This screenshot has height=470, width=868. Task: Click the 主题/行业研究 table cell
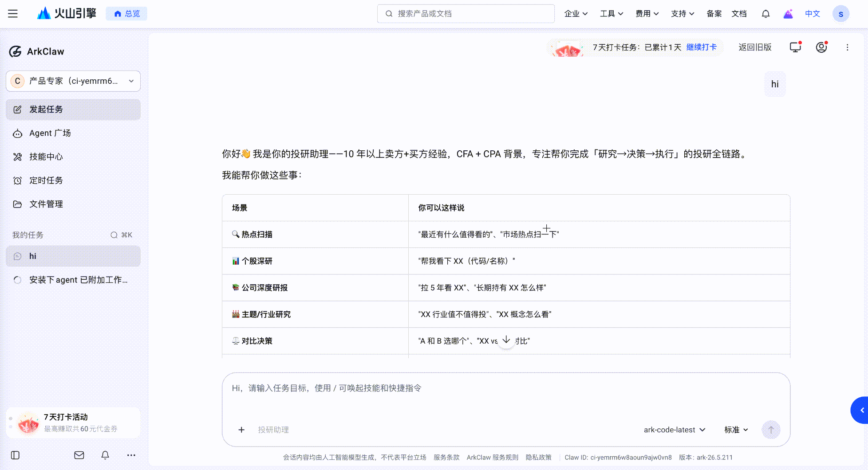[315, 314]
